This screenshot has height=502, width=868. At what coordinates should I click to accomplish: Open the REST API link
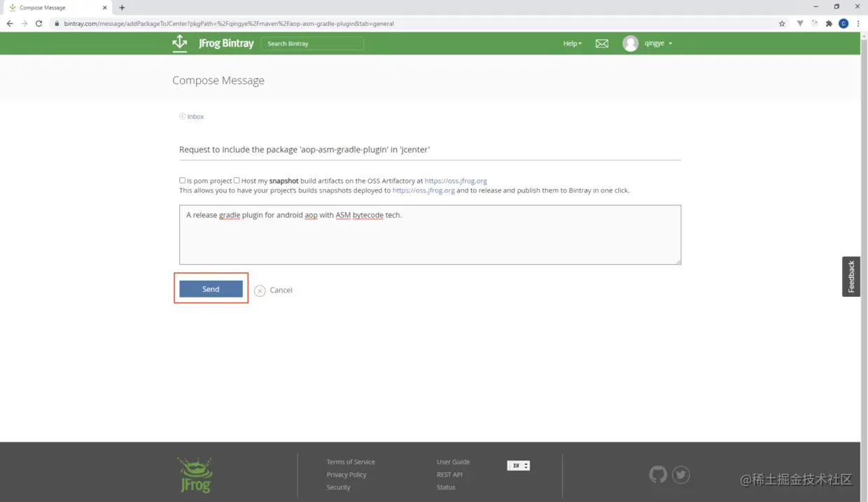pos(449,475)
